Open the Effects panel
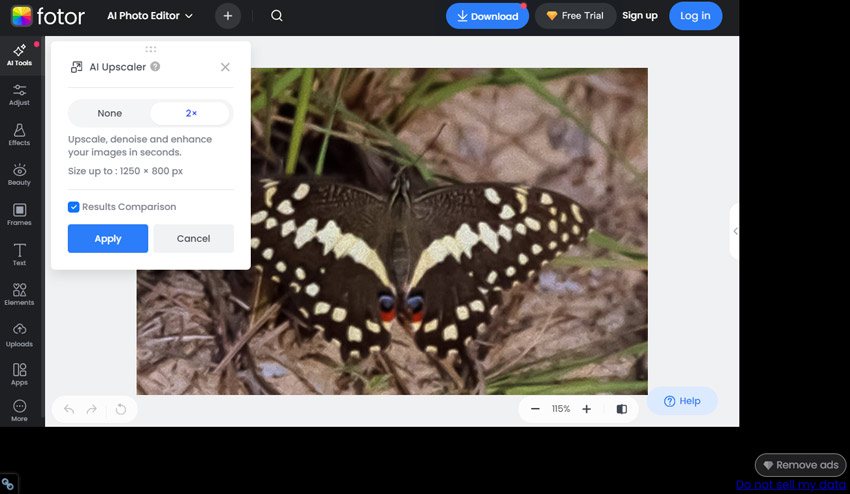Screen dimensions: 850x494 (20, 135)
